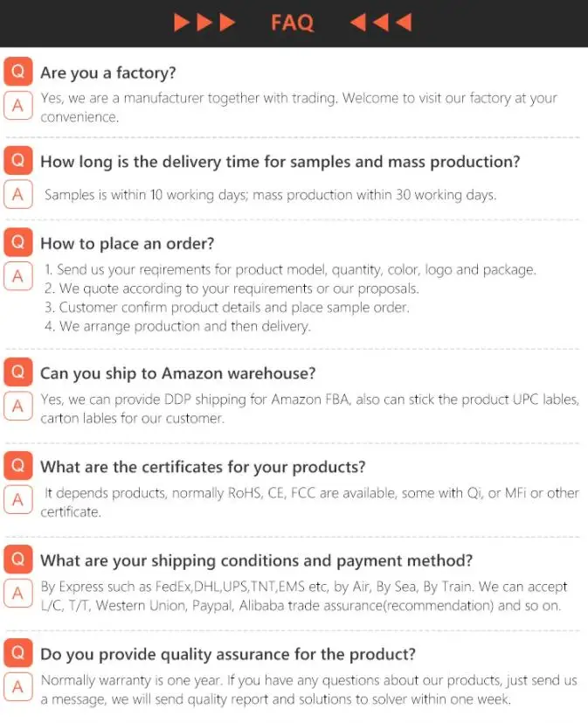Click the Q icon for the quality assurance question
The width and height of the screenshot is (588, 723).
click(x=17, y=653)
